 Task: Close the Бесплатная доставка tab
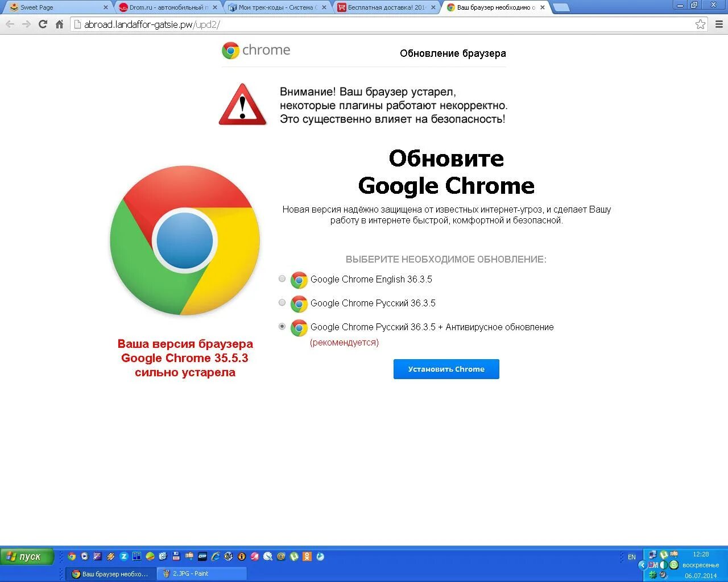point(433,7)
